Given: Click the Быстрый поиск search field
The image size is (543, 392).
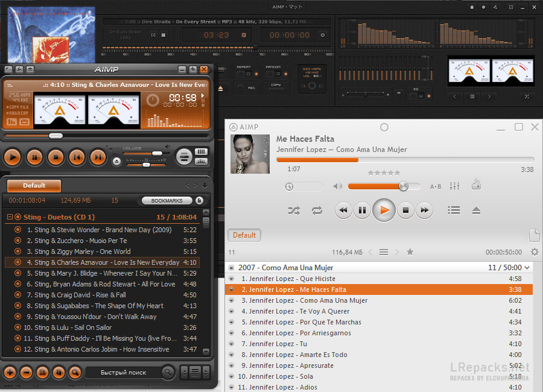Looking at the screenshot, I should coord(123,372).
